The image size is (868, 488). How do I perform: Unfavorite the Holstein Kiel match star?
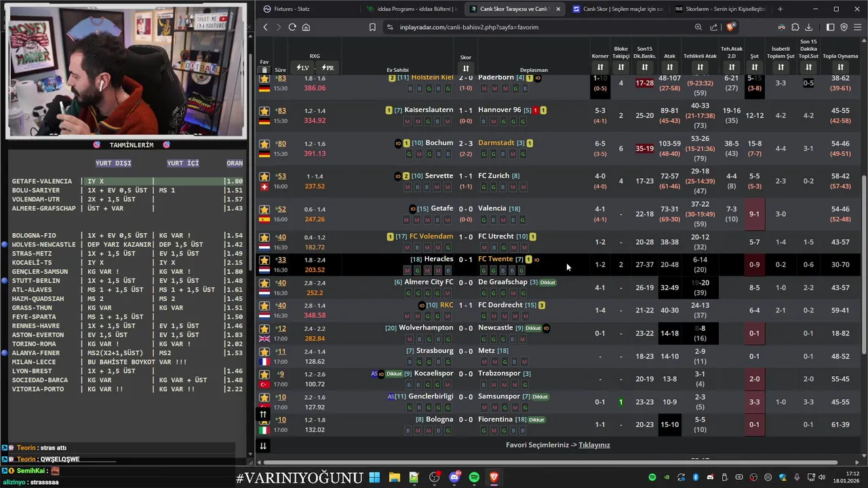point(264,79)
